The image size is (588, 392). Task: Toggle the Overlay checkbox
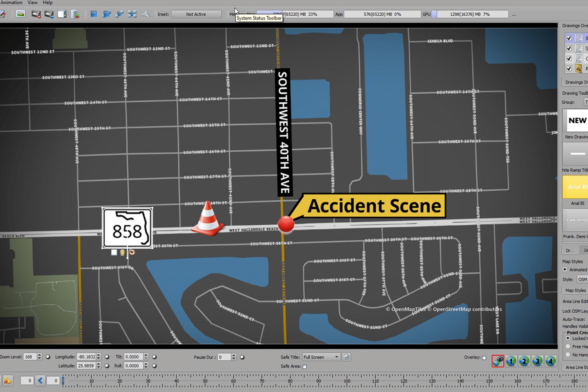pyautogui.click(x=484, y=358)
